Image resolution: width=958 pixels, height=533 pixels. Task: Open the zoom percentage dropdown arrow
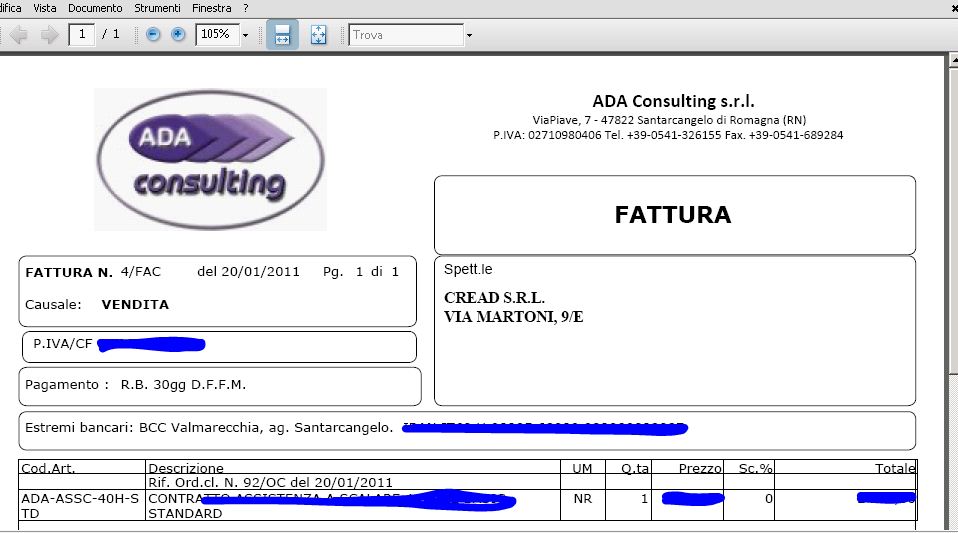246,35
